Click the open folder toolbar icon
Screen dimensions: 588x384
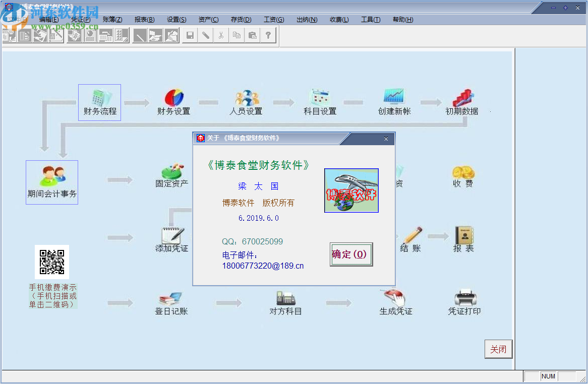click(x=155, y=36)
